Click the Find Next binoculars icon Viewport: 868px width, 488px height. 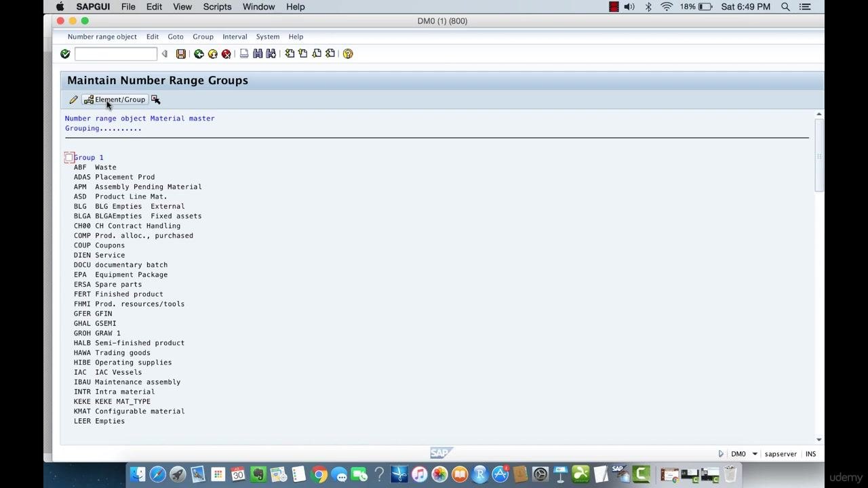tap(271, 54)
